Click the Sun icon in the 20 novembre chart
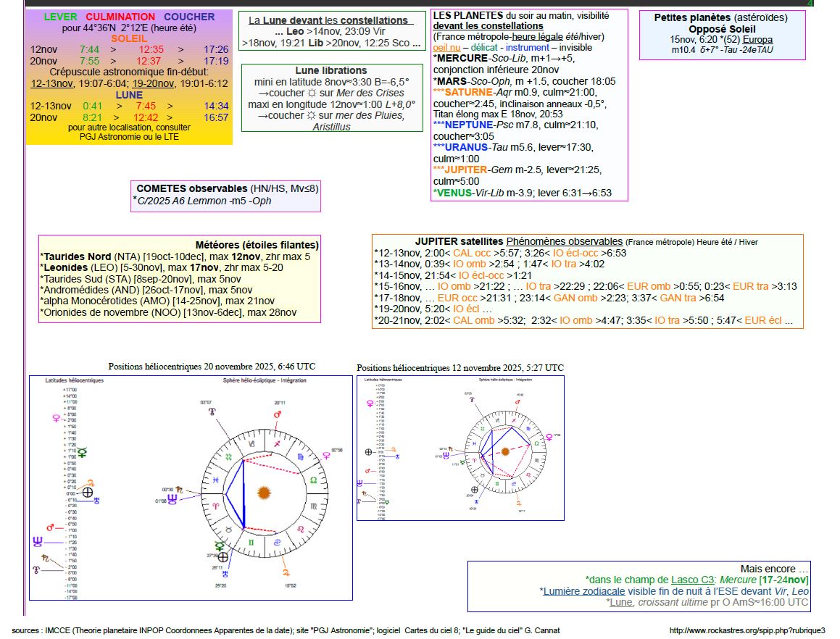This screenshot has height=639, width=840. 265,493
